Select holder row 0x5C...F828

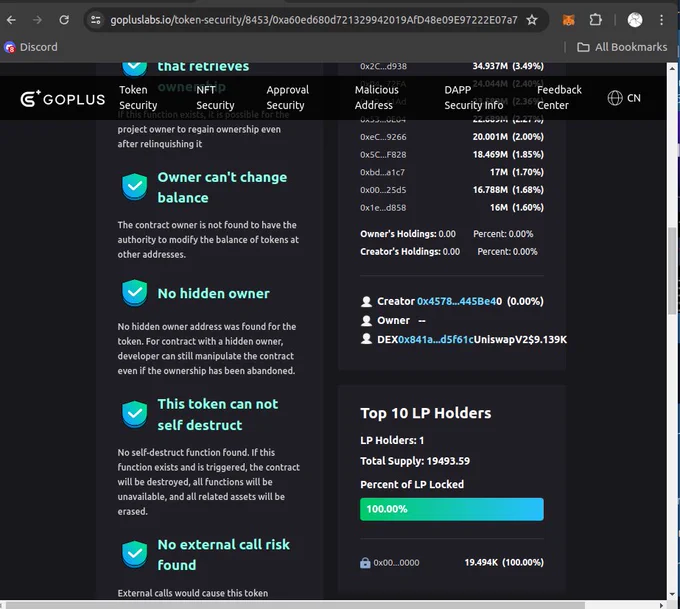pos(451,154)
